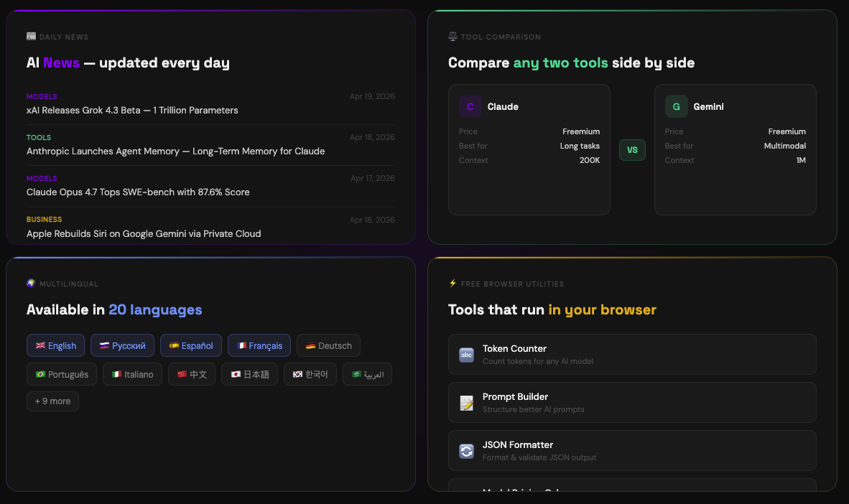Click the purple 'News' heading word
The image size is (849, 504).
tap(61, 62)
